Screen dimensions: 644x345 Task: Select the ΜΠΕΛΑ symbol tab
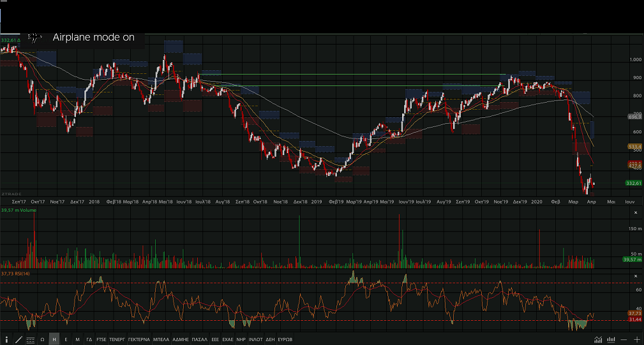point(161,339)
